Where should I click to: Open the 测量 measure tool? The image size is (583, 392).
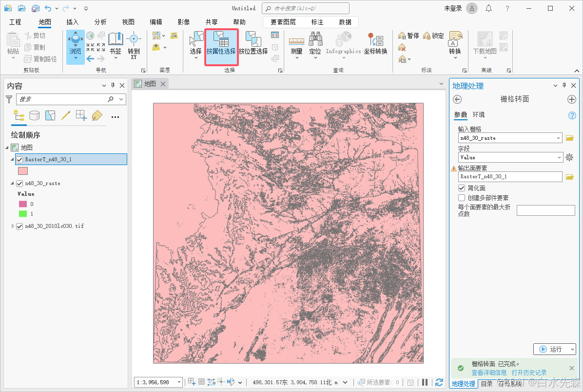296,42
